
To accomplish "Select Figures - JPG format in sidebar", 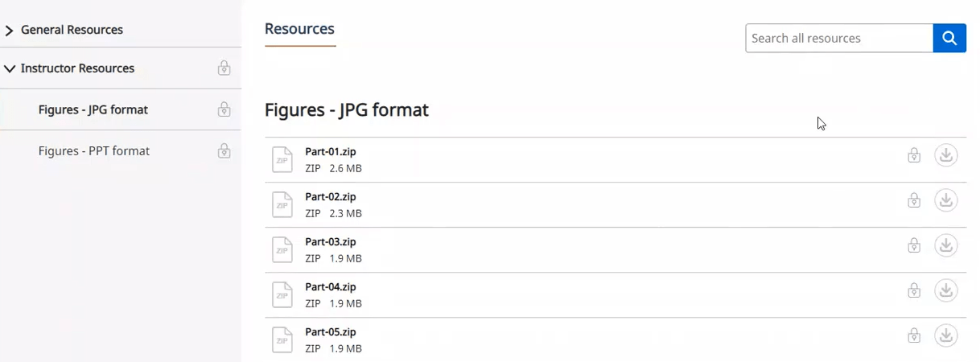I will (x=93, y=109).
